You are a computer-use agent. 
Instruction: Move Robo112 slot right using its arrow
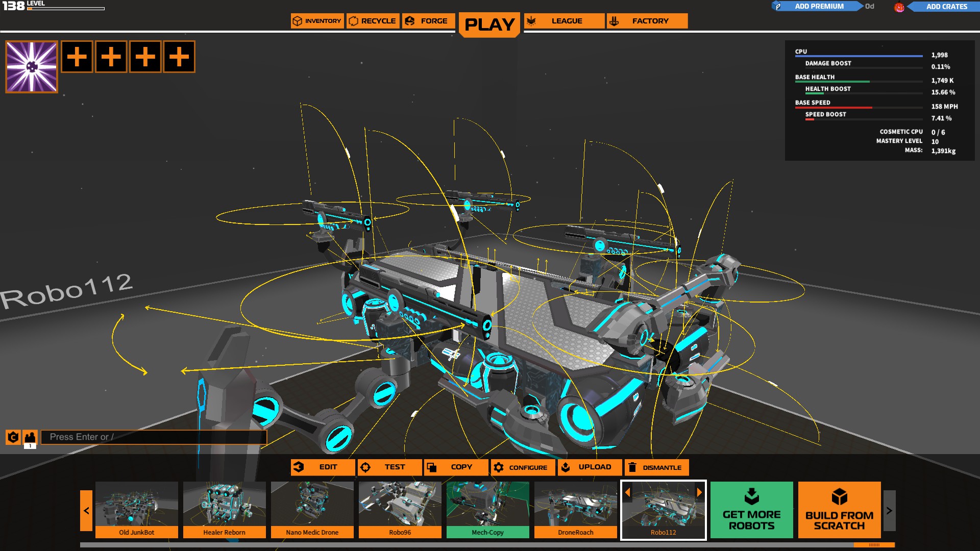[x=699, y=492]
